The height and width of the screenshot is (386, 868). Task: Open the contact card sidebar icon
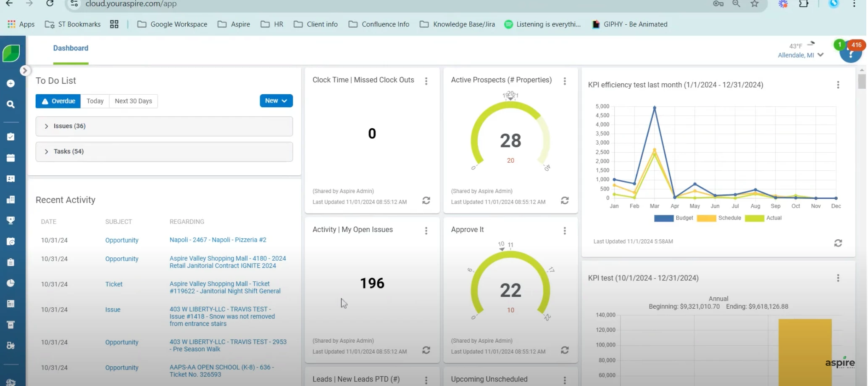11,179
